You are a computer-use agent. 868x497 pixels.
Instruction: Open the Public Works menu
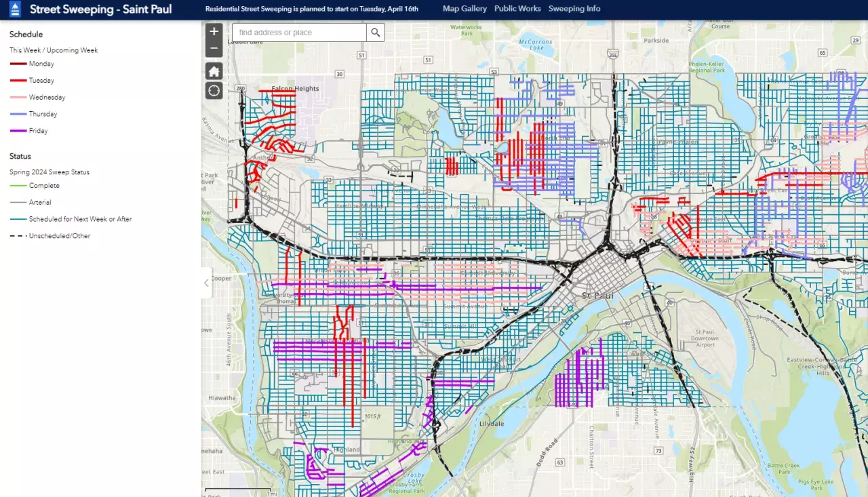click(517, 9)
